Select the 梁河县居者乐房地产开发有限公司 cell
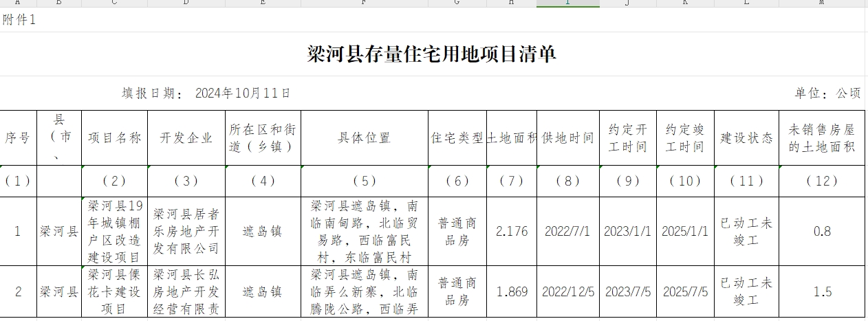The height and width of the screenshot is (321, 868). (186, 231)
